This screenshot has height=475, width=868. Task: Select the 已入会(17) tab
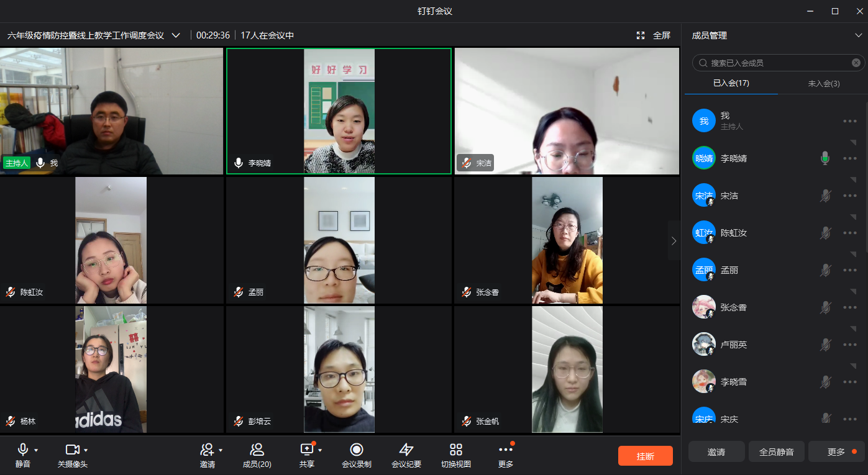731,83
